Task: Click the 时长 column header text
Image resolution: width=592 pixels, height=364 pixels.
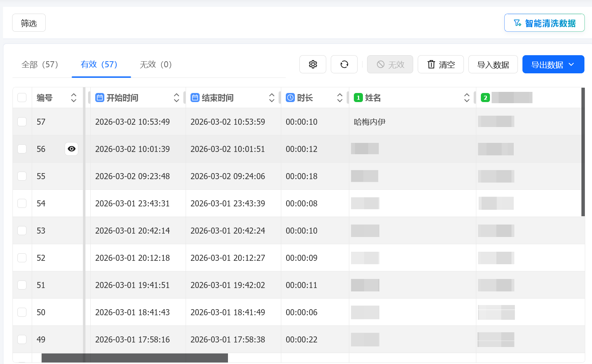Action: (305, 98)
